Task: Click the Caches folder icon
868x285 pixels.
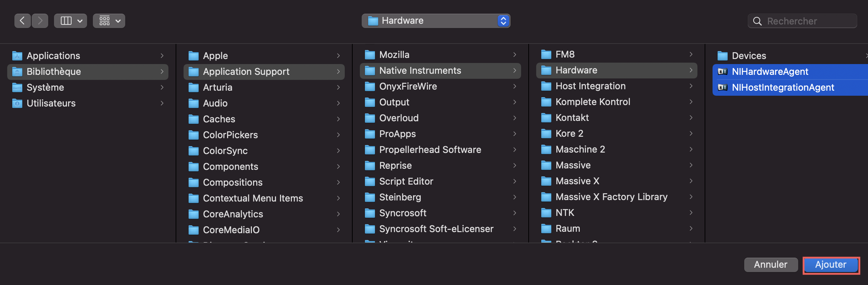Action: pyautogui.click(x=194, y=119)
